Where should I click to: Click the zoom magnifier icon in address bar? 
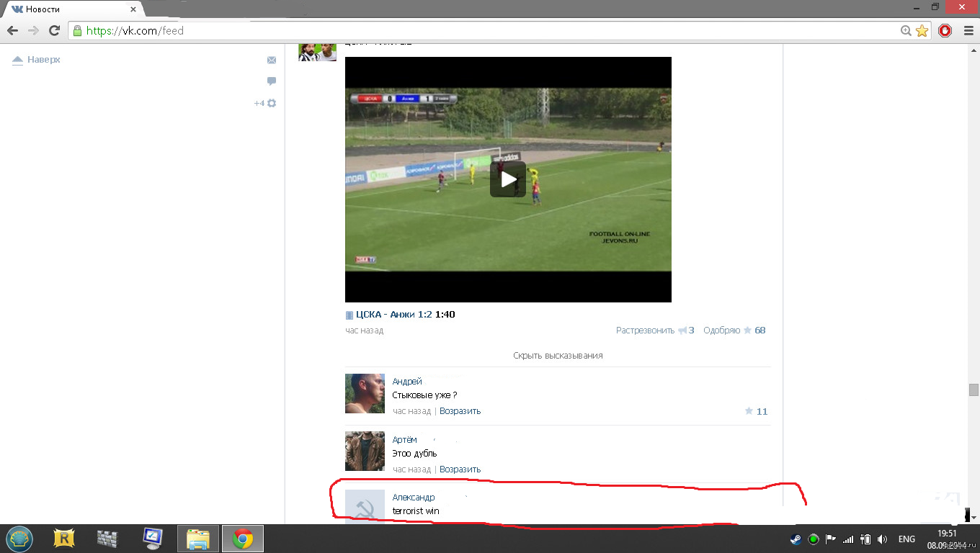click(x=906, y=30)
